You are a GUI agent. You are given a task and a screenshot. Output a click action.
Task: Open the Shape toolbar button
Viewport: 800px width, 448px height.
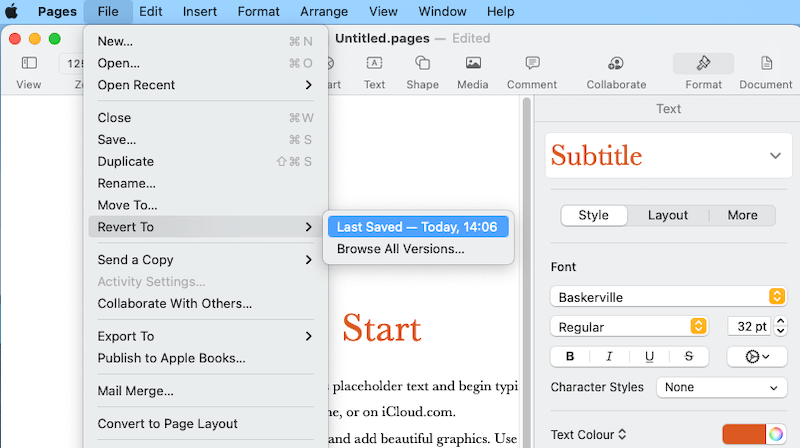point(422,63)
